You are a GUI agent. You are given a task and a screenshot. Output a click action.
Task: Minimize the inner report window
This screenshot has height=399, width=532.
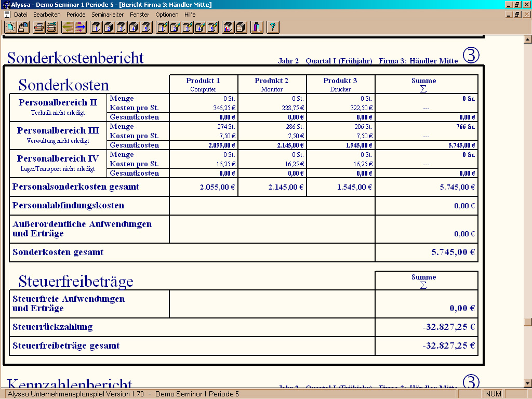coord(509,15)
